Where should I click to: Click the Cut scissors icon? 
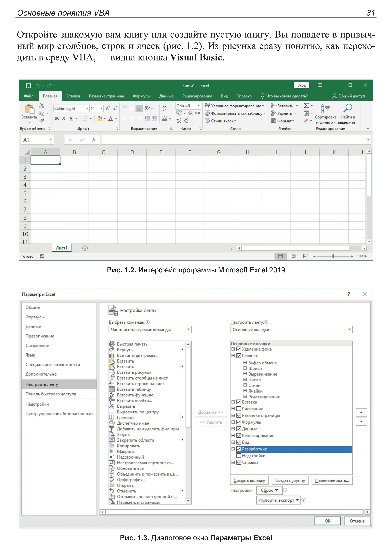(x=42, y=106)
